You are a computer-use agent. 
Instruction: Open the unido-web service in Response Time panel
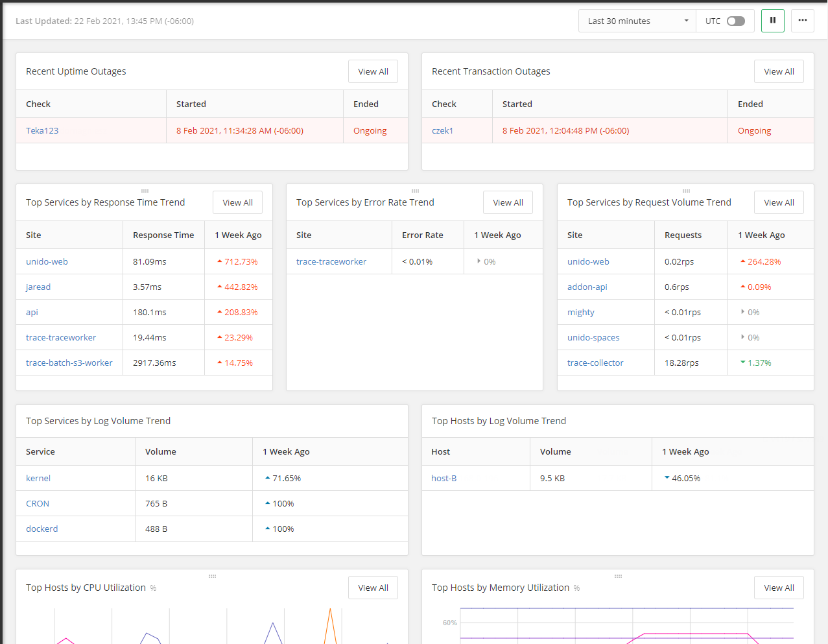click(x=47, y=261)
